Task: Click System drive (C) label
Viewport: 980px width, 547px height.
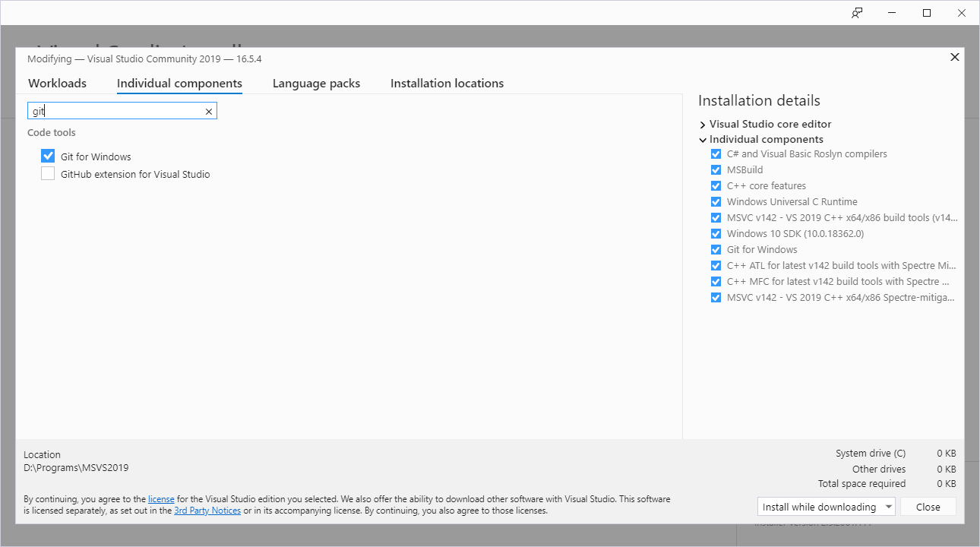Action: pyautogui.click(x=871, y=454)
